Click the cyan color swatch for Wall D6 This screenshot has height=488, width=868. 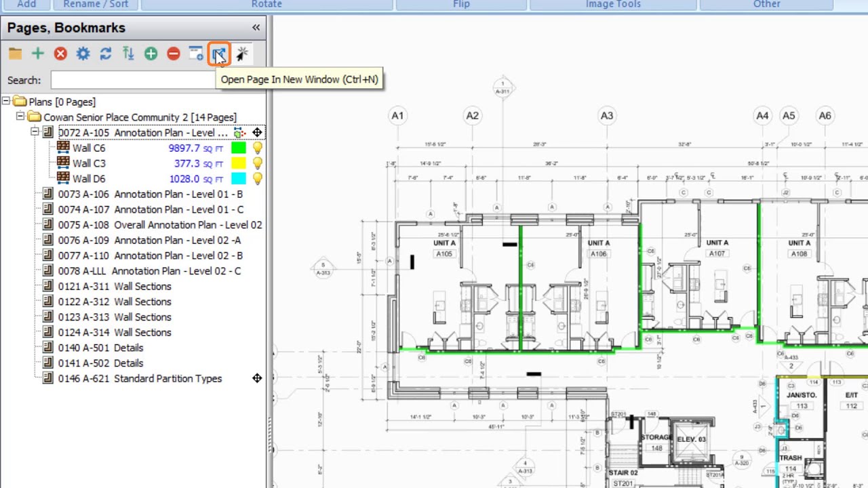239,179
